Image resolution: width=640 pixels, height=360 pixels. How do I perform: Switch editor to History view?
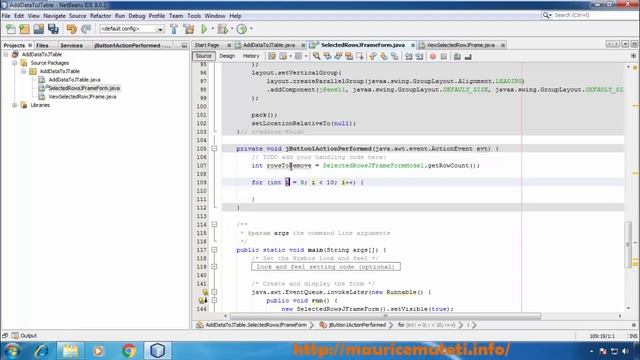tap(251, 56)
